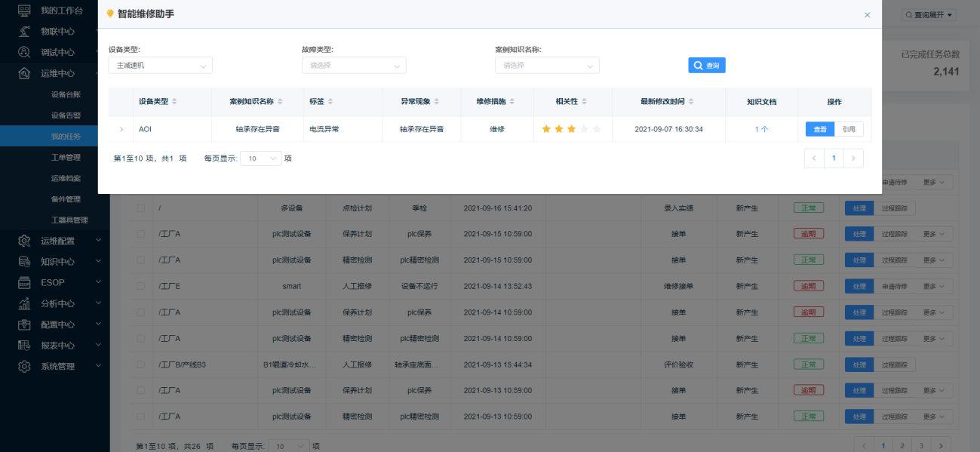Screen dimensions: 980x452
Task: Click the blue 查询 button
Action: pos(706,66)
